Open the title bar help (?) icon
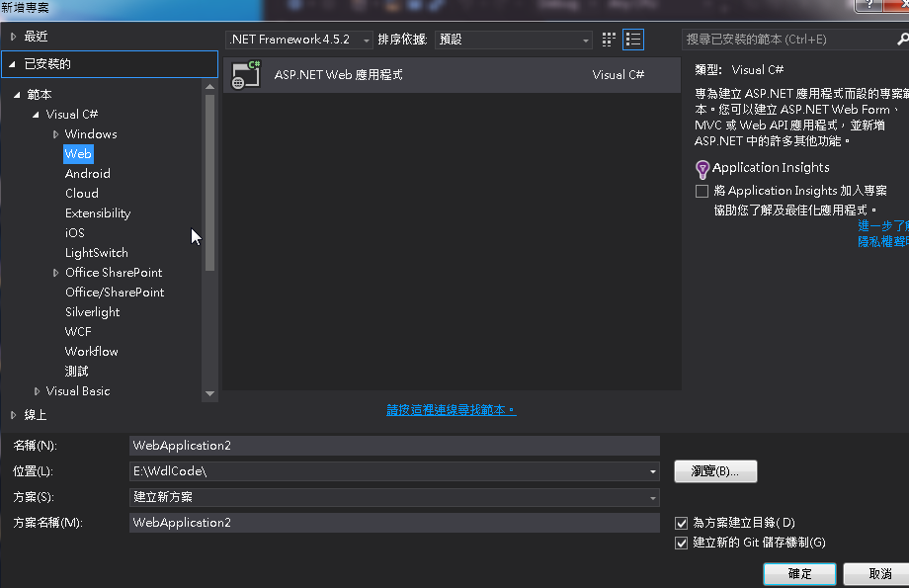Image resolution: width=909 pixels, height=588 pixels. (868, 7)
